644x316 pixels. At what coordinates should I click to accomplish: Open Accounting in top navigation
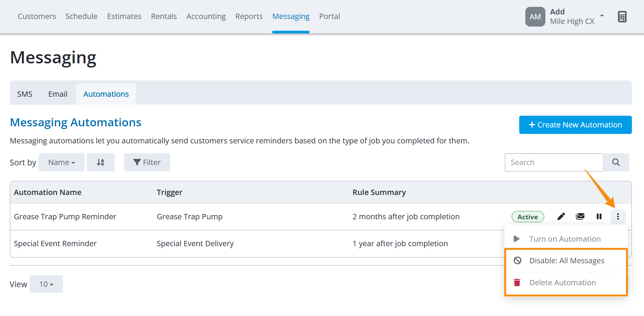pos(206,16)
